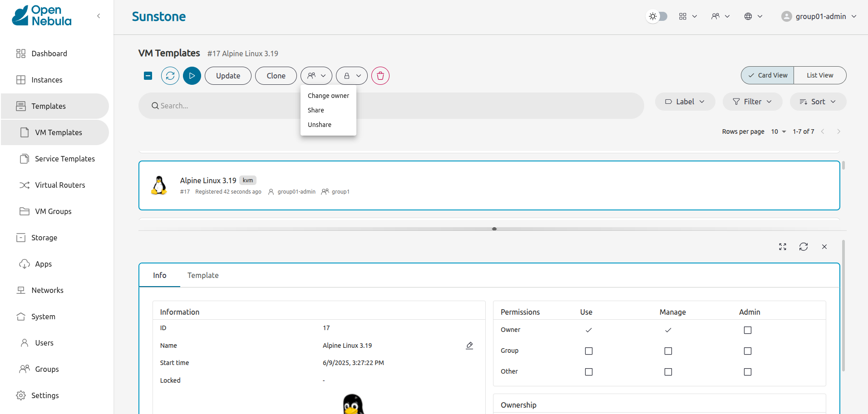Check Use permission for Group
Image resolution: width=868 pixels, height=414 pixels.
point(589,351)
